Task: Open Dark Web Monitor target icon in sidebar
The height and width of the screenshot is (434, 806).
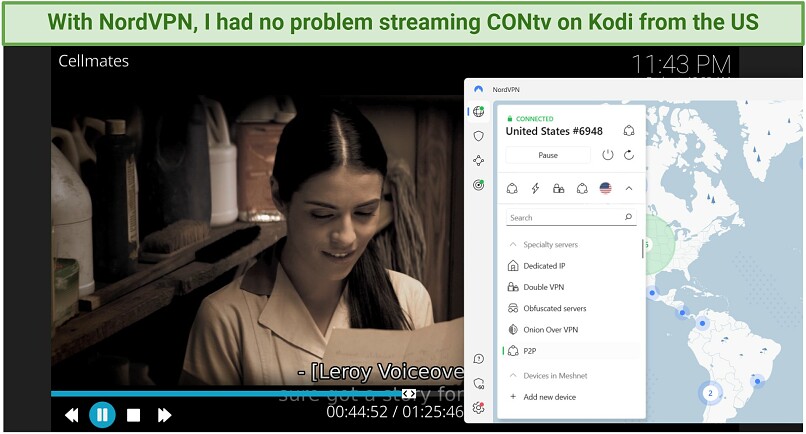Action: pos(479,185)
